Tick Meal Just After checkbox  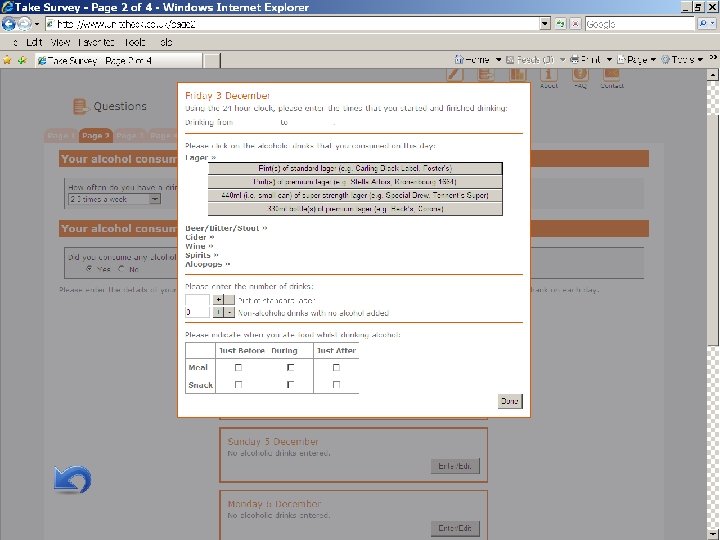(336, 367)
